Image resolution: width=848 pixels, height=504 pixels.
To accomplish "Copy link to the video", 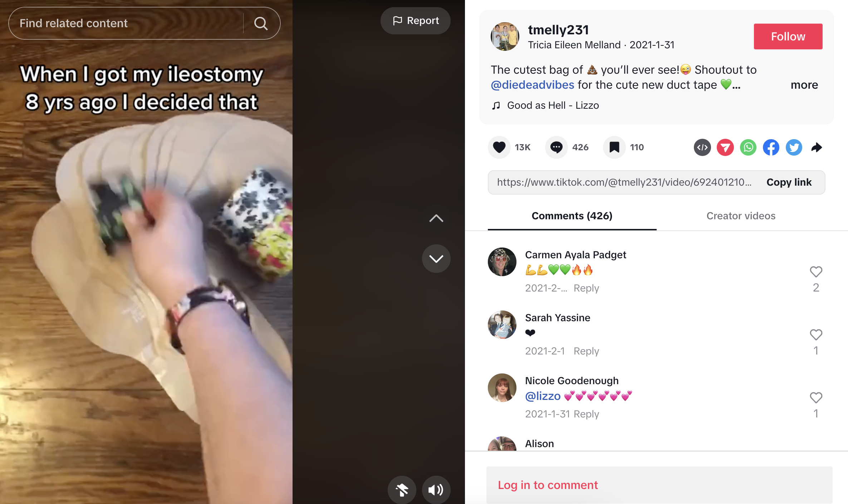I will pos(789,182).
